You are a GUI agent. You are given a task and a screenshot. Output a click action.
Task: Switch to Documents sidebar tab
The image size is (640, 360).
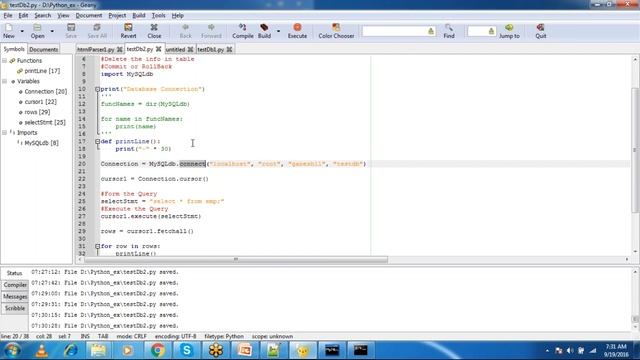coord(44,49)
